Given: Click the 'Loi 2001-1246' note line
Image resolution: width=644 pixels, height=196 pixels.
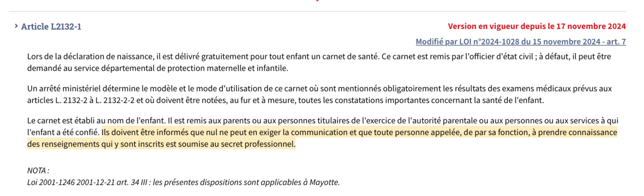Looking at the screenshot, I should coord(183,183).
